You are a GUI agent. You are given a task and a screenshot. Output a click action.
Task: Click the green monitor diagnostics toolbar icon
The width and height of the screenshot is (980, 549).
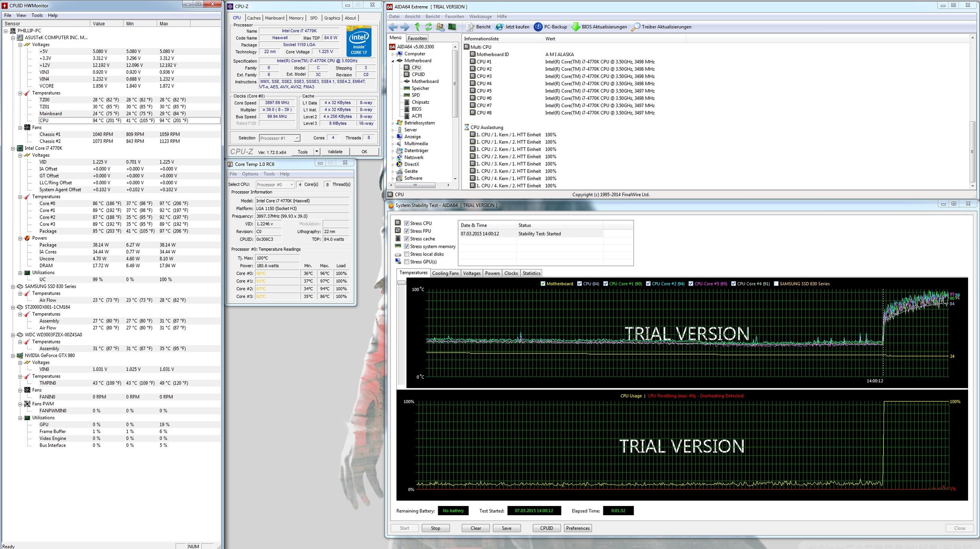pyautogui.click(x=452, y=27)
